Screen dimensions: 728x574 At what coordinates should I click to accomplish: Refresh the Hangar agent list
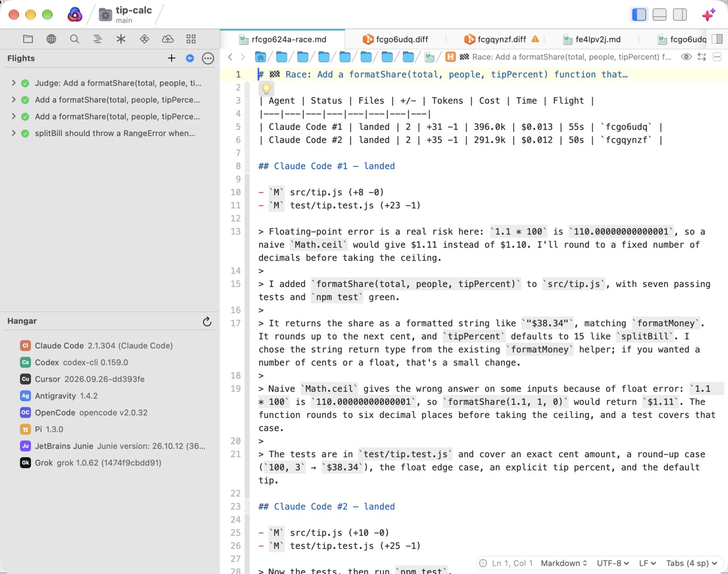[x=207, y=322]
